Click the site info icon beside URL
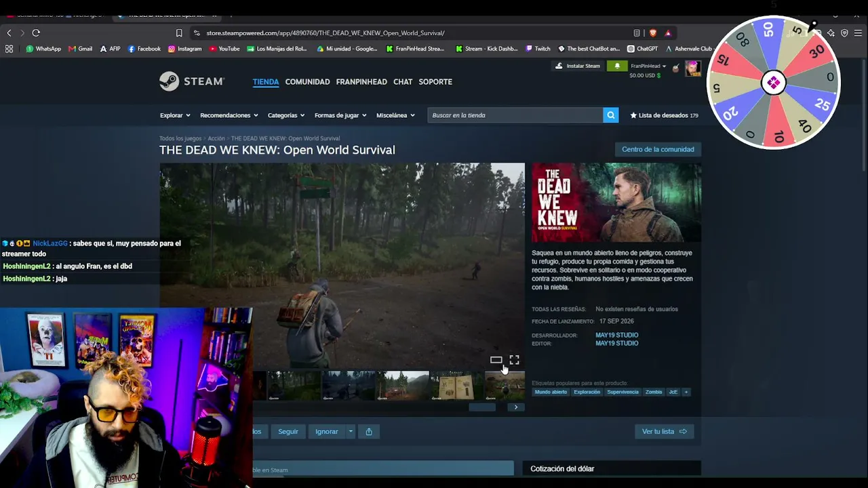Screen dimensions: 868x488 point(197,33)
